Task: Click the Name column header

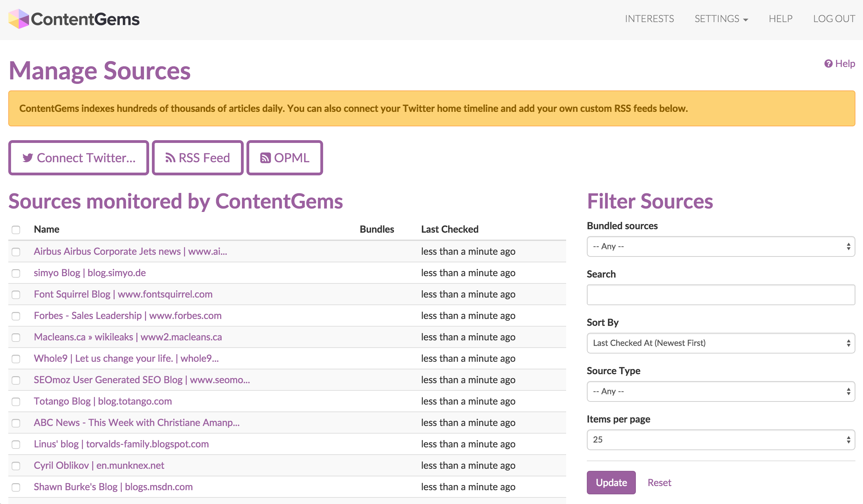Action: pos(47,230)
